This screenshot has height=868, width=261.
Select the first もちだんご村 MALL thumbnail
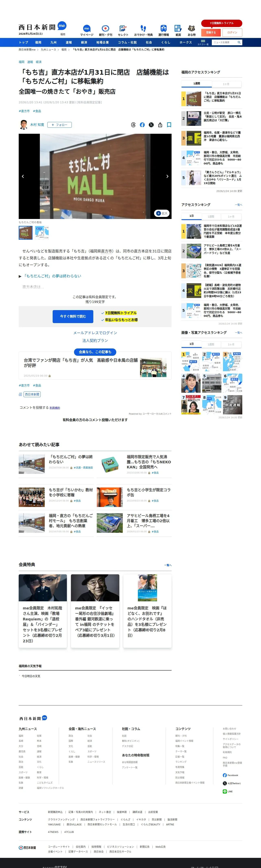(x=26, y=233)
